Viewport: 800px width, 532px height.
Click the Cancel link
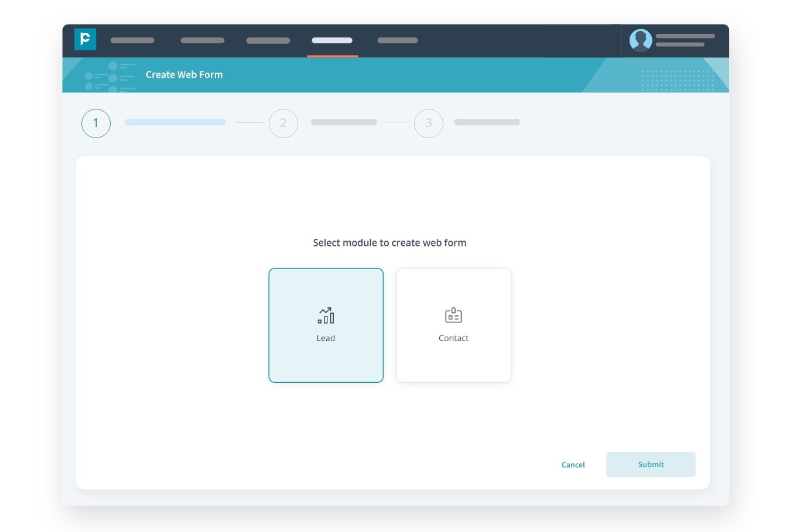573,465
